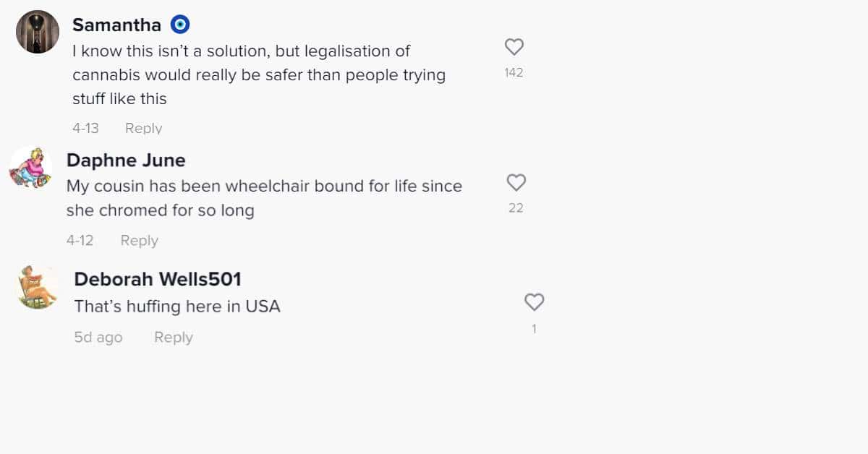Expand the reply thread on Deborah's comment
The width and height of the screenshot is (868, 454).
click(173, 337)
